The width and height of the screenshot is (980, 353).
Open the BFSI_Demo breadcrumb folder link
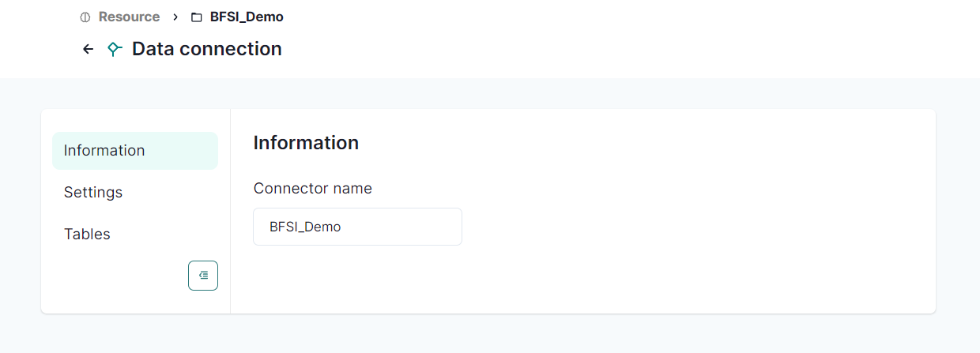tap(247, 17)
